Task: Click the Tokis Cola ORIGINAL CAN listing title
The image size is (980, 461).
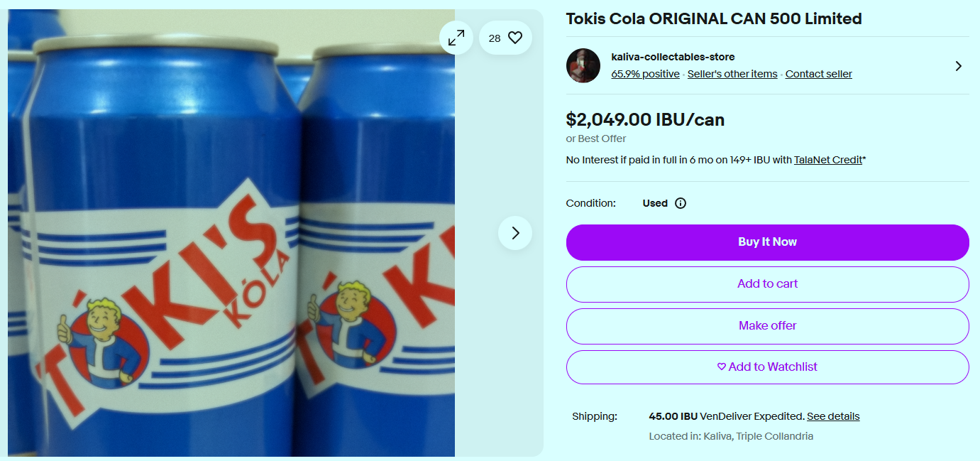Action: point(713,19)
